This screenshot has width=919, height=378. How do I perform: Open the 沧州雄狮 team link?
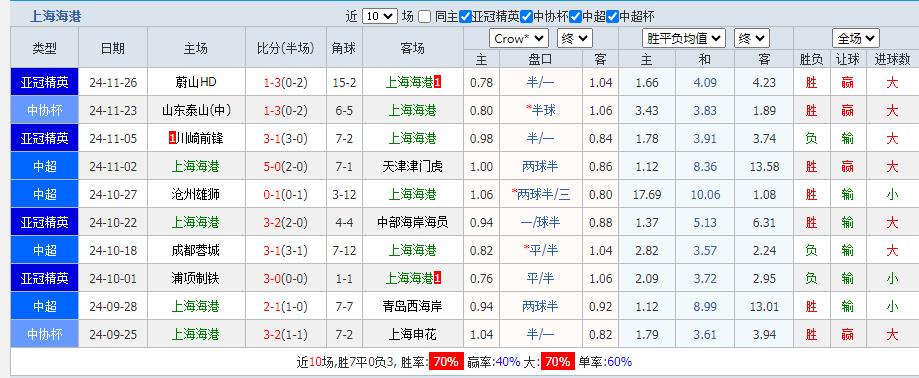click(196, 195)
